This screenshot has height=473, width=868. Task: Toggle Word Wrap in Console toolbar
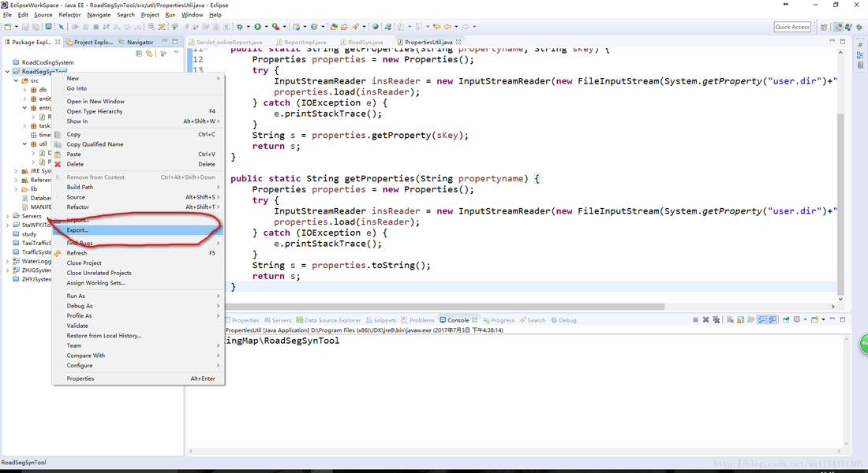click(751, 320)
